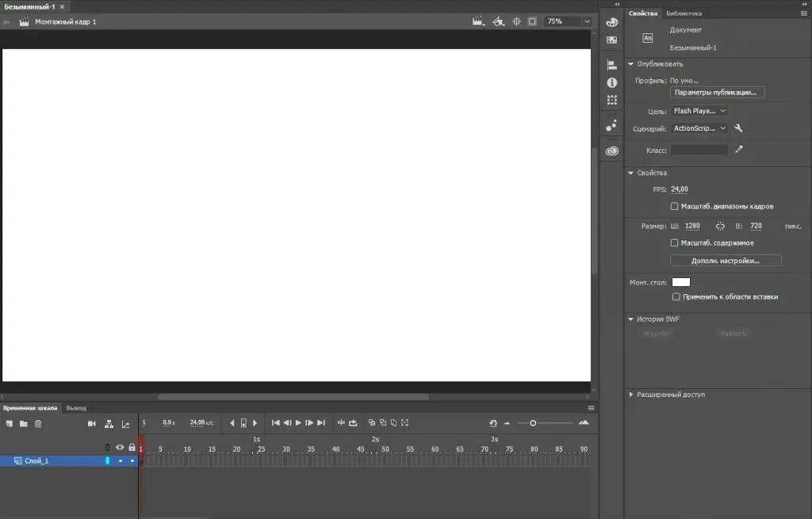Click the Center Stage crosshair icon

pyautogui.click(x=516, y=21)
